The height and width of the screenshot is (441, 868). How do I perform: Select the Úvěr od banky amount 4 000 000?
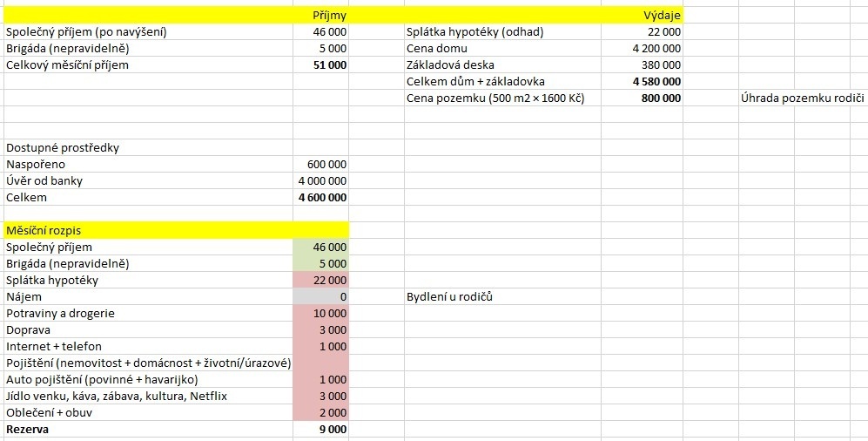320,181
